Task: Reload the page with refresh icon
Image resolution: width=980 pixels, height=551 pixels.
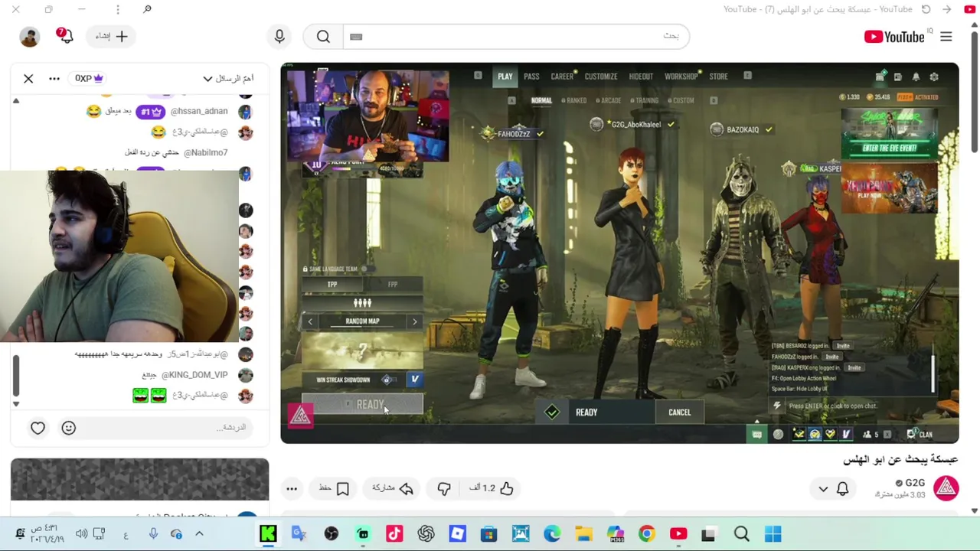Action: coord(926,9)
